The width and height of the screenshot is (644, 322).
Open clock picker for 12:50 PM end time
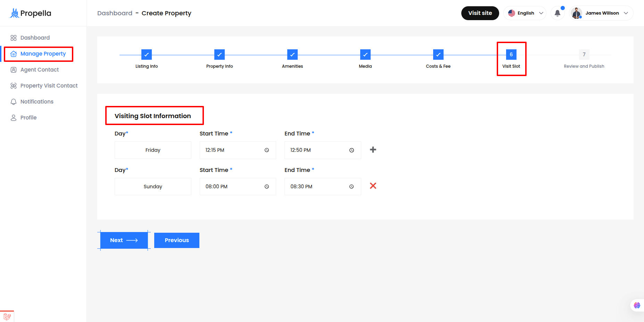point(352,150)
